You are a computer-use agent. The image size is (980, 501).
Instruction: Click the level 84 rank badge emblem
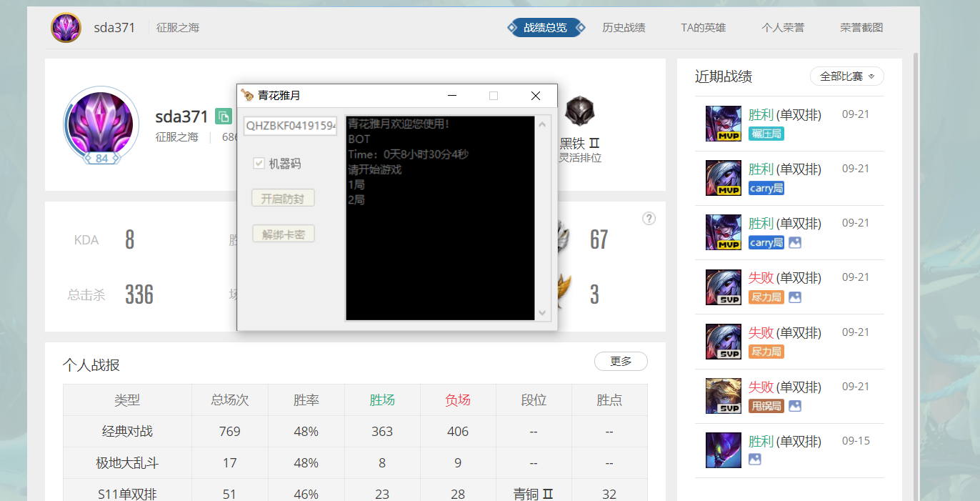(101, 158)
